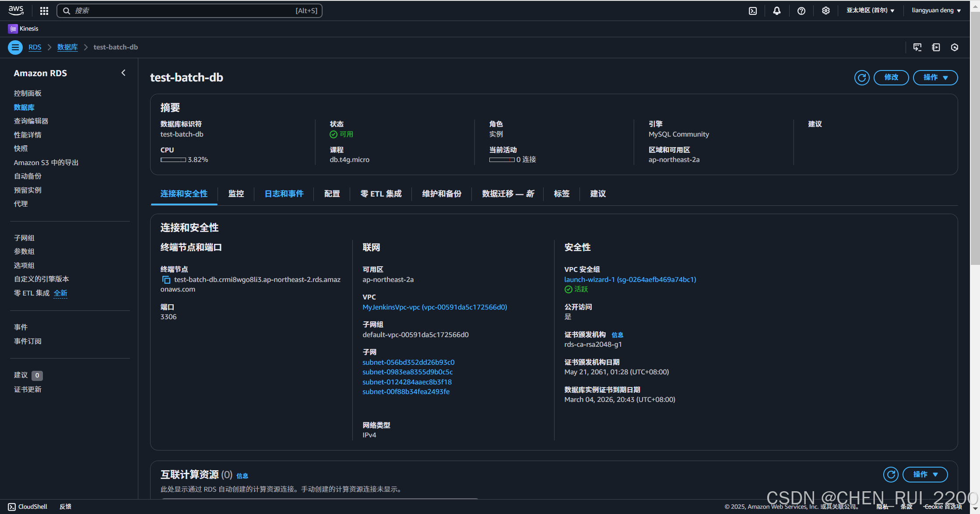Screen dimensions: 980x514
Task: Open the notifications bell
Action: coord(776,11)
